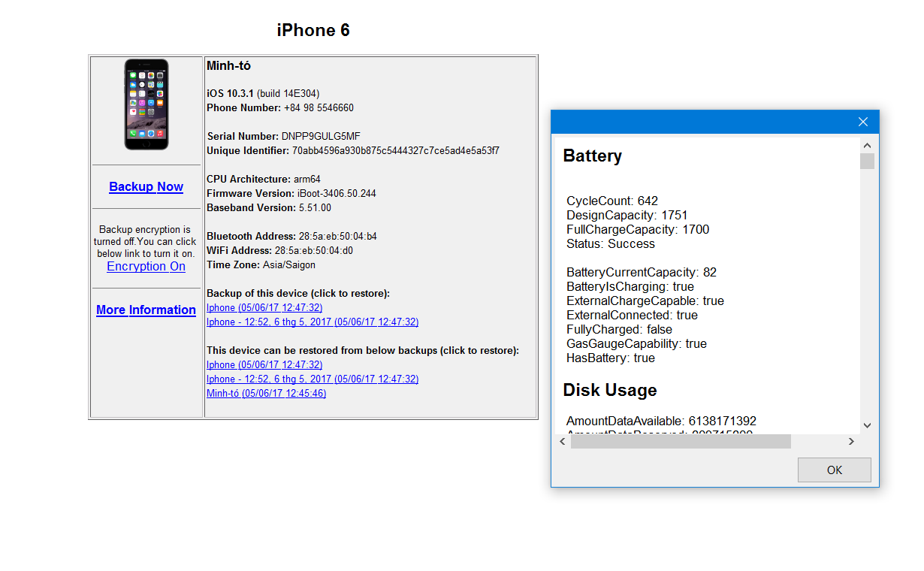Select the 'BatteryCurrentCapacity: 82' line
924x571 pixels.
click(x=642, y=272)
